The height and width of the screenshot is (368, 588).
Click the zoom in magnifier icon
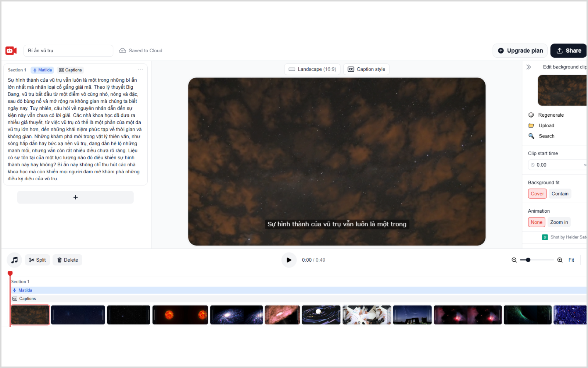coord(560,260)
